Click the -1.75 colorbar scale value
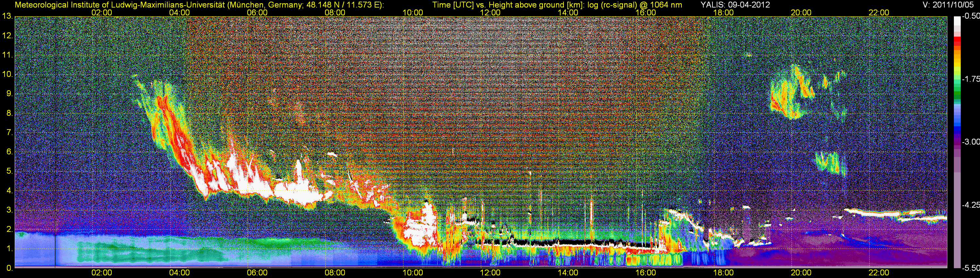980x278 pixels. click(x=971, y=79)
